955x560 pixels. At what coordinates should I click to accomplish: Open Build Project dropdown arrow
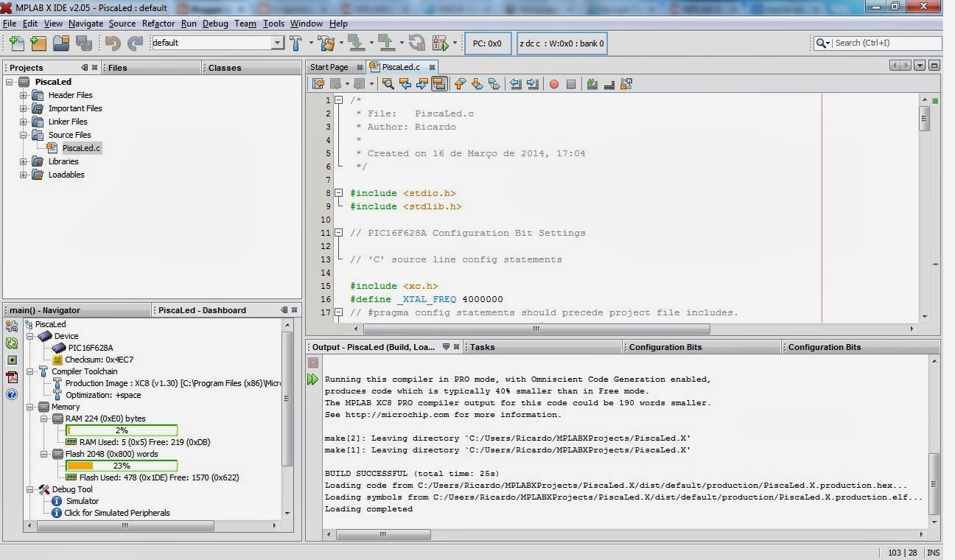310,43
